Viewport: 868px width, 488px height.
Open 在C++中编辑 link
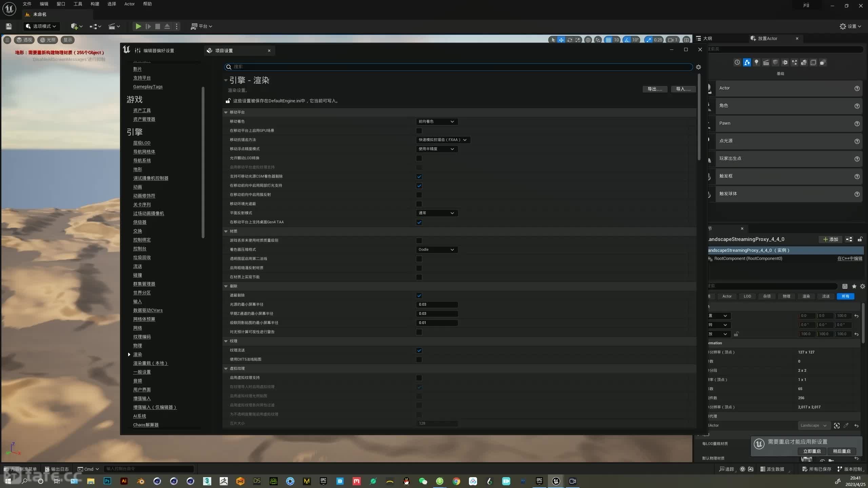pos(850,258)
